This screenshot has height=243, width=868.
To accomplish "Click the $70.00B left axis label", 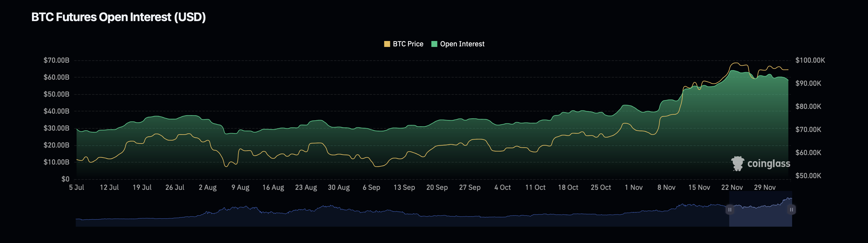I will pos(56,60).
